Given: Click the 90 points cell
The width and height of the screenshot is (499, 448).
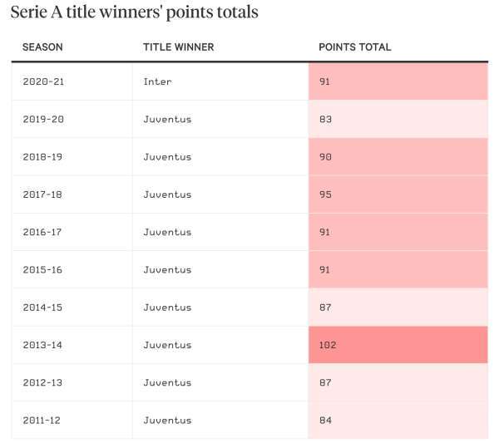Looking at the screenshot, I should pos(398,157).
